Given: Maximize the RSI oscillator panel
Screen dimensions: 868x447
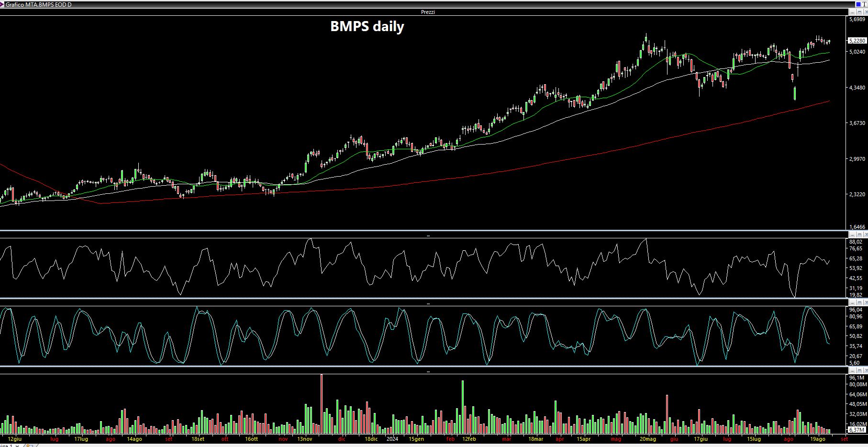Looking at the screenshot, I should click(859, 235).
